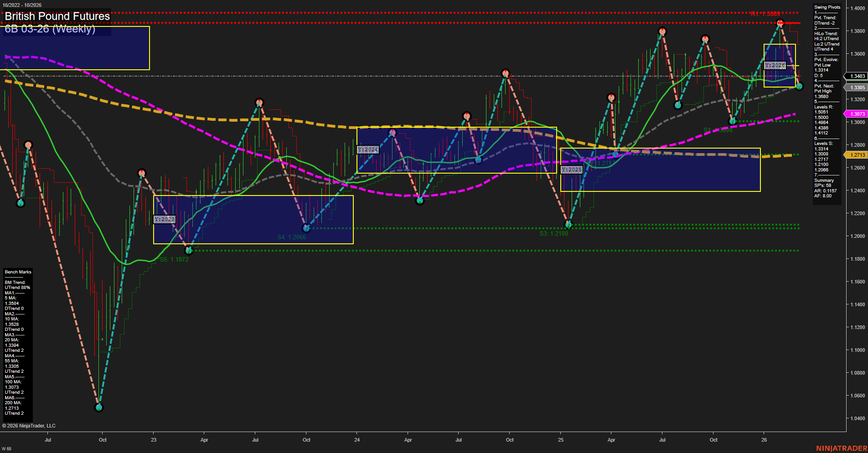The image size is (868, 453).
Task: Click the © 2026 NinjaTrader, LLC copyright text
Action: coord(29,425)
